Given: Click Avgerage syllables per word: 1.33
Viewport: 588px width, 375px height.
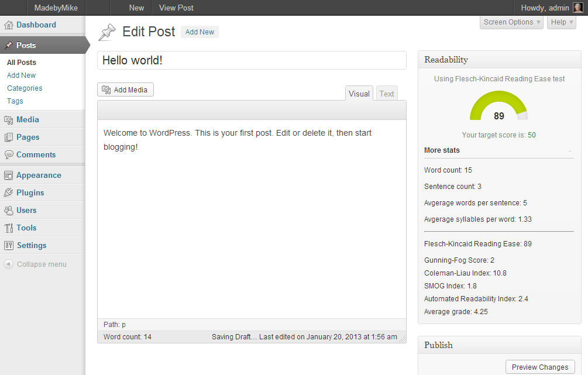Looking at the screenshot, I should 478,219.
